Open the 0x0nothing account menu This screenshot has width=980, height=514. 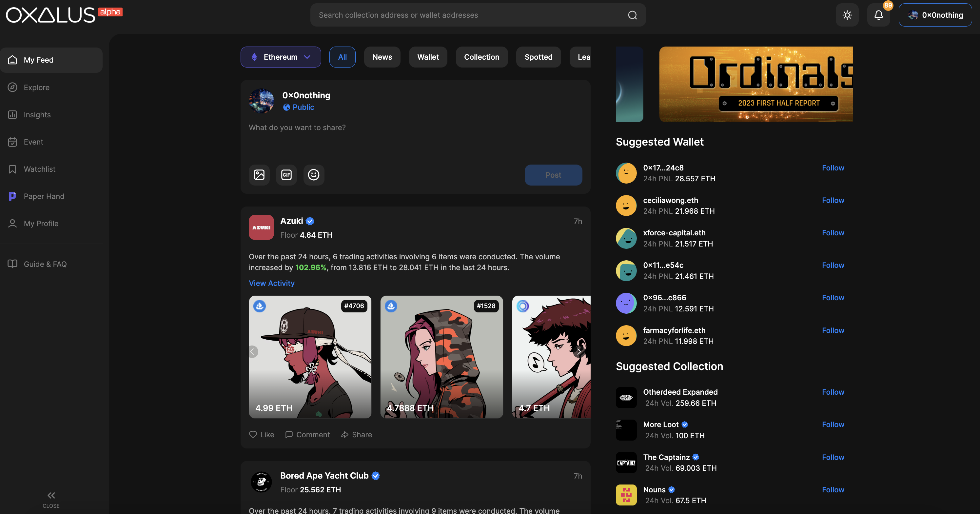[935, 15]
